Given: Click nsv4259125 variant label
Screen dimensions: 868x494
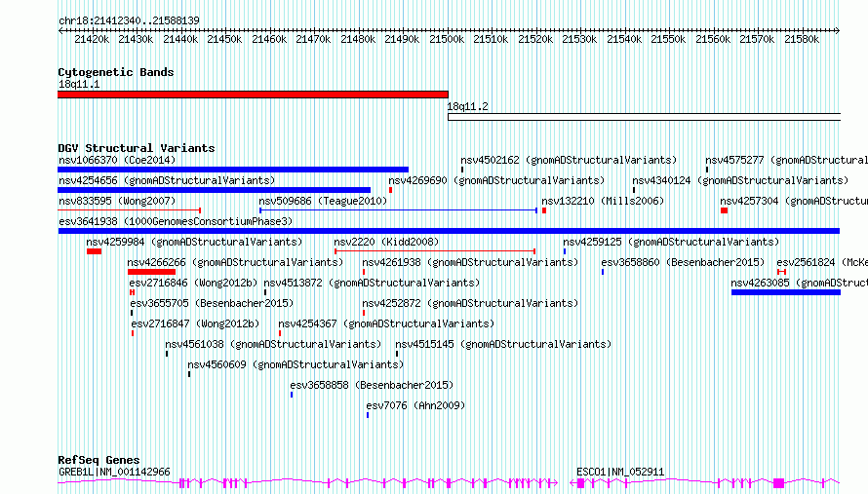Looking at the screenshot, I should pyautogui.click(x=671, y=242).
